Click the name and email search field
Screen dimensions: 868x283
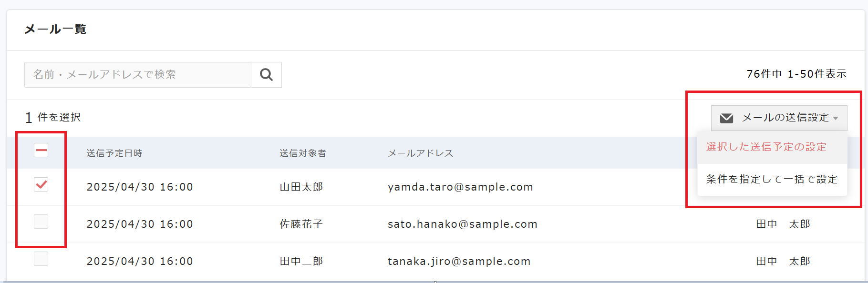(137, 75)
